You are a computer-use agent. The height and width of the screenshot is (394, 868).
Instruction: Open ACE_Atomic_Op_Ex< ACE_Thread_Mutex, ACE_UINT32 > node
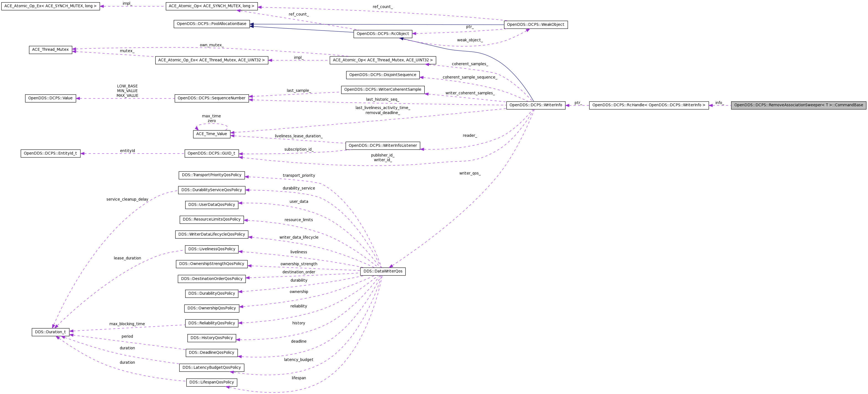[212, 60]
